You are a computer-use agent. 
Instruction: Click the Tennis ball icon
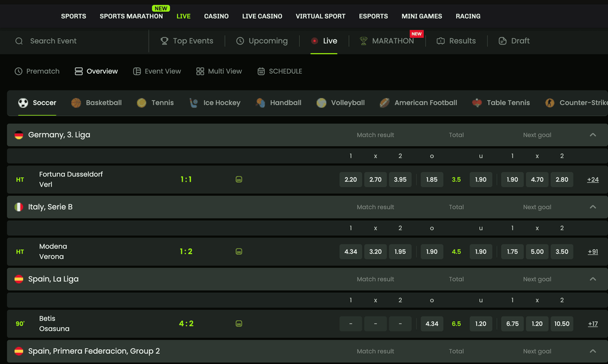click(x=141, y=103)
